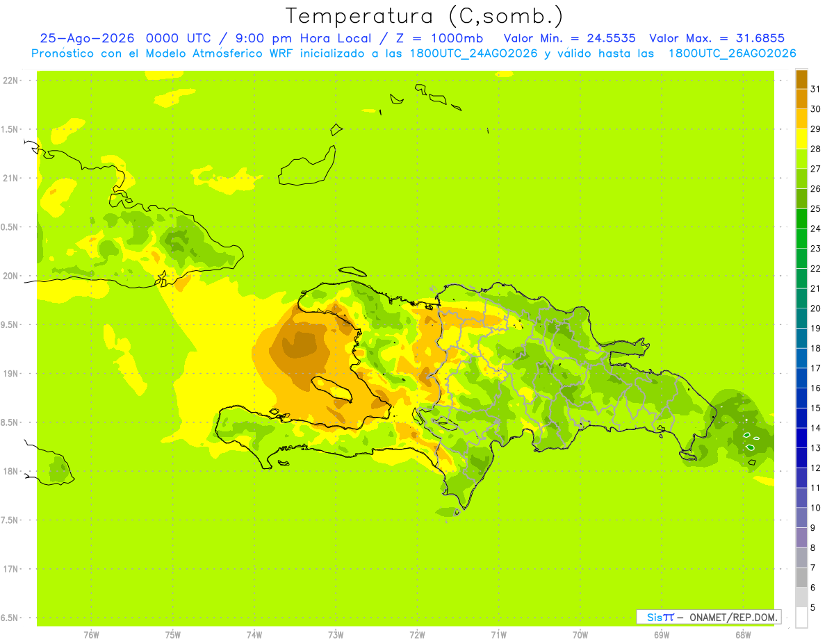Click the "Temperatura (C,somb.)" chart title
This screenshot has width=834, height=644.
click(425, 16)
